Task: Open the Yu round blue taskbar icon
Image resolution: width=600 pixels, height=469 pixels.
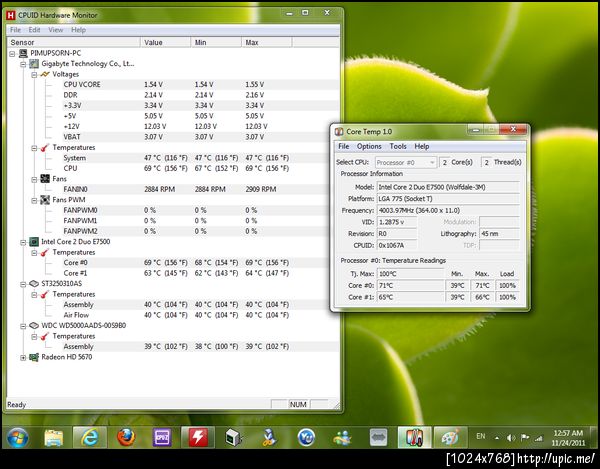Action: point(306,437)
